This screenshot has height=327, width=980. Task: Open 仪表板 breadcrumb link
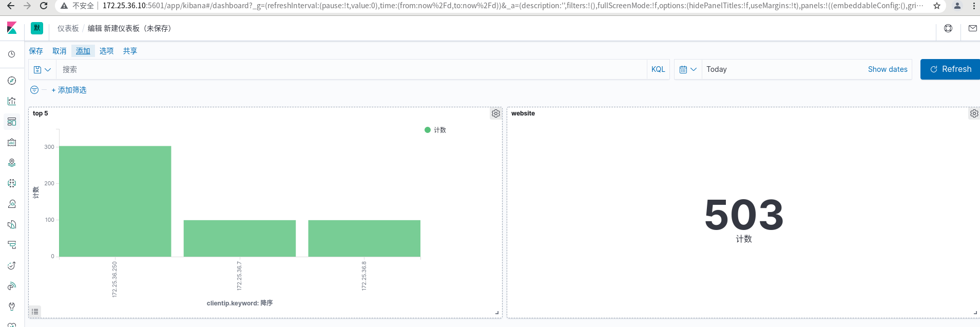tap(68, 28)
